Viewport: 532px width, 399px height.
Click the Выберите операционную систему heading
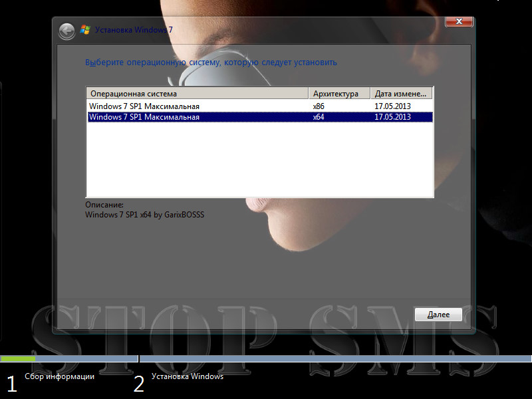[211, 63]
